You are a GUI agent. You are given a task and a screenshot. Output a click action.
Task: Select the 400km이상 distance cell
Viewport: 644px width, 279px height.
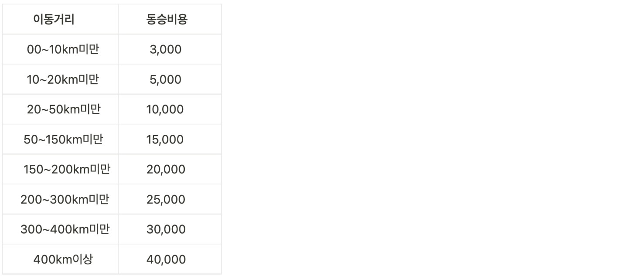click(63, 259)
